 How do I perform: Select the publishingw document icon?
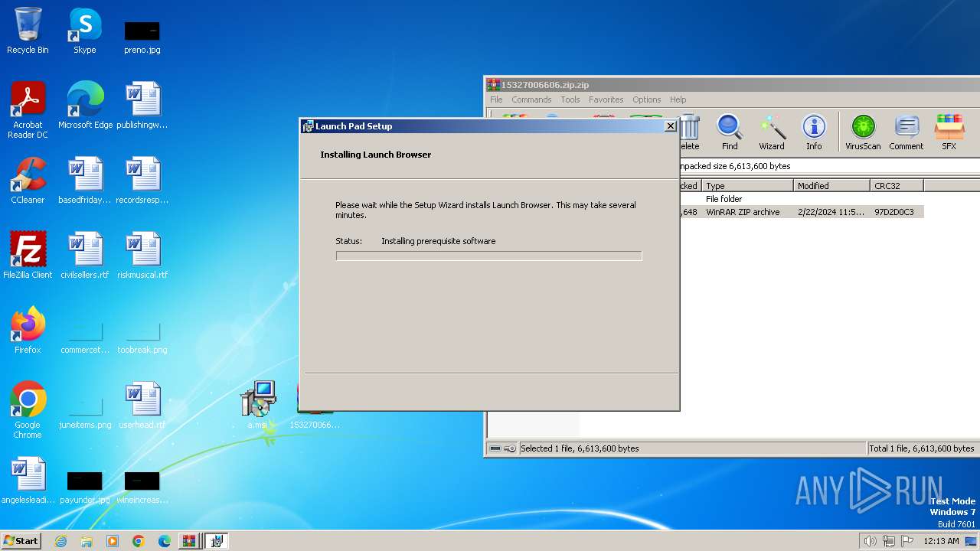[x=142, y=105]
